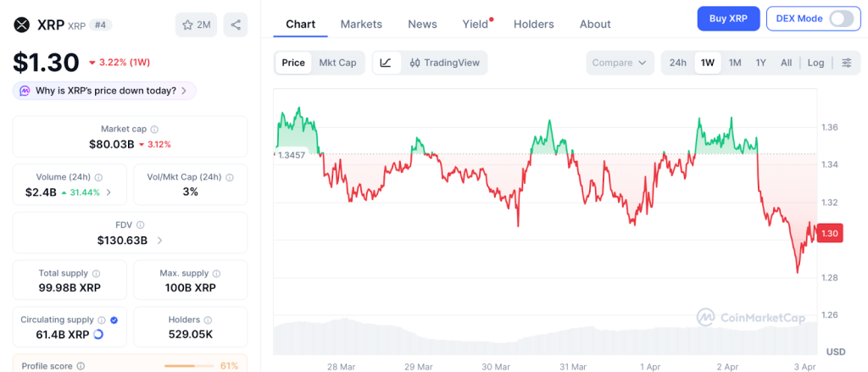This screenshot has width=868, height=372.
Task: Open the Compare dropdown
Action: click(620, 63)
